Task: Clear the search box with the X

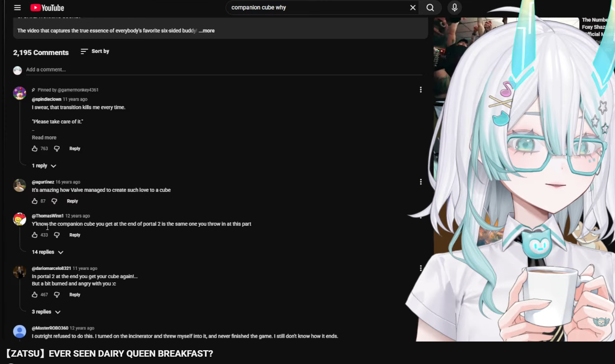Action: tap(413, 7)
